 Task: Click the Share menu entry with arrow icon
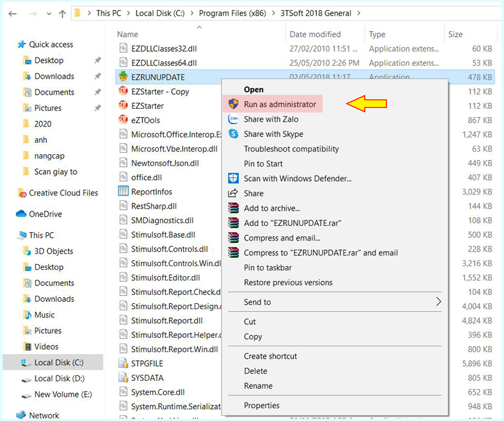(x=254, y=193)
